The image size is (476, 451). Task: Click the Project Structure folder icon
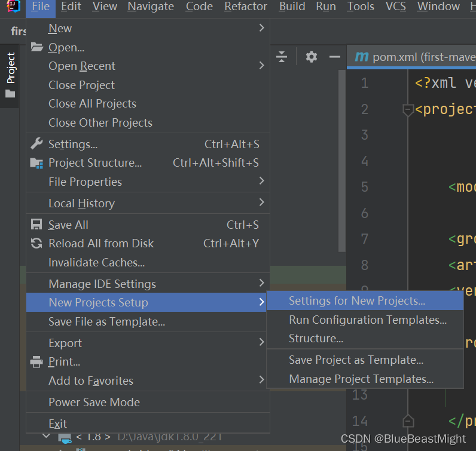[36, 163]
